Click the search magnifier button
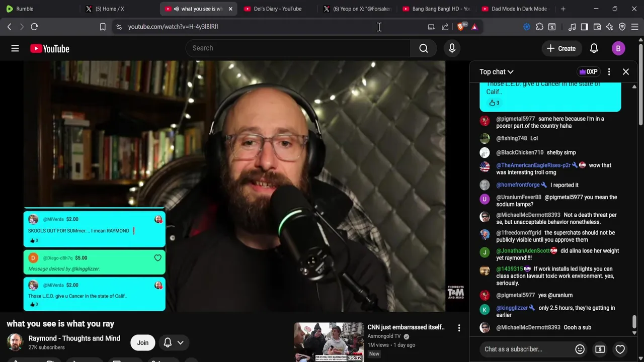The height and width of the screenshot is (362, 644). click(424, 48)
